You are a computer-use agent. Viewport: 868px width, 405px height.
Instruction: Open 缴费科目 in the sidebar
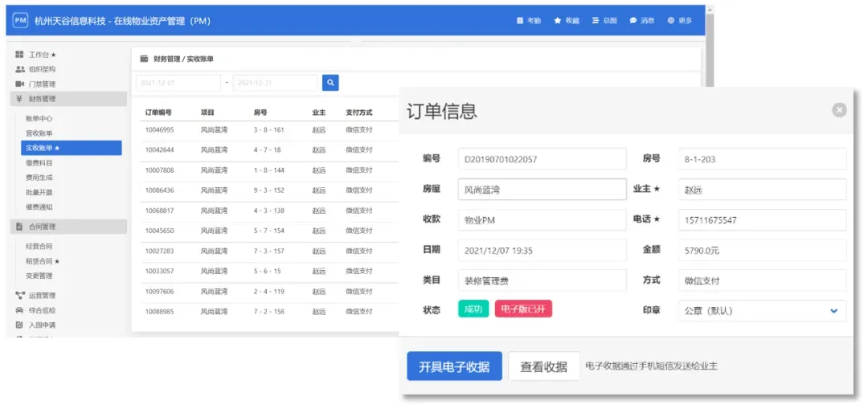(39, 163)
